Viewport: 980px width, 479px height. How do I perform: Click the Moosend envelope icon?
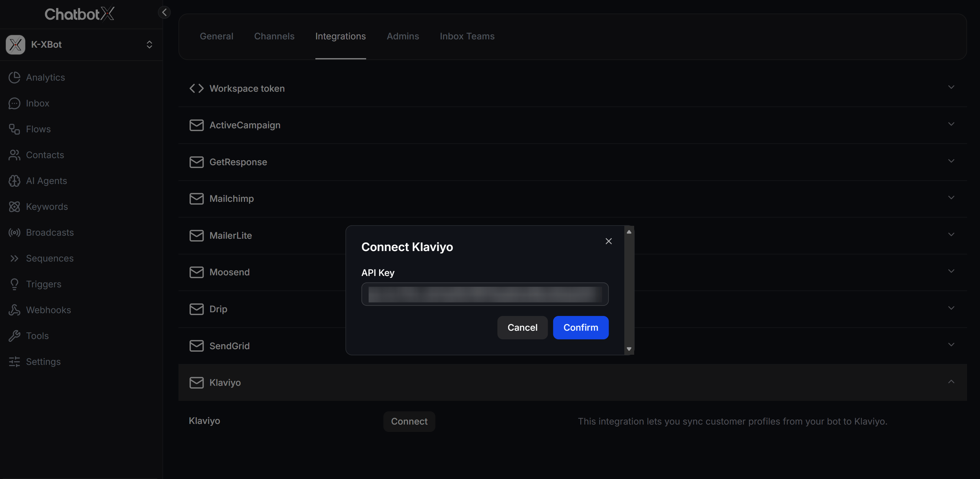196,272
